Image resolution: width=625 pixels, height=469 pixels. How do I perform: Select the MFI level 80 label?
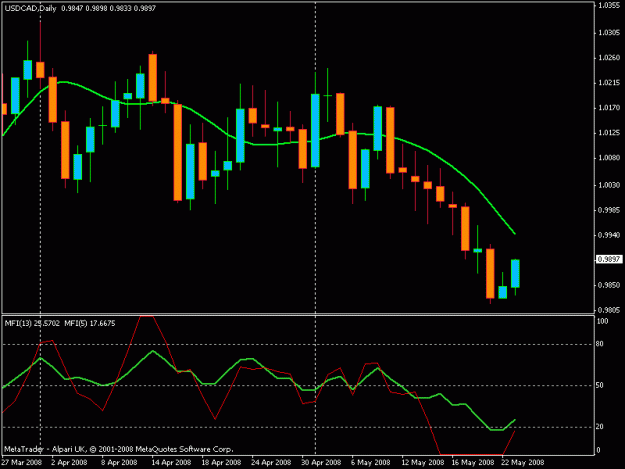pyautogui.click(x=600, y=344)
